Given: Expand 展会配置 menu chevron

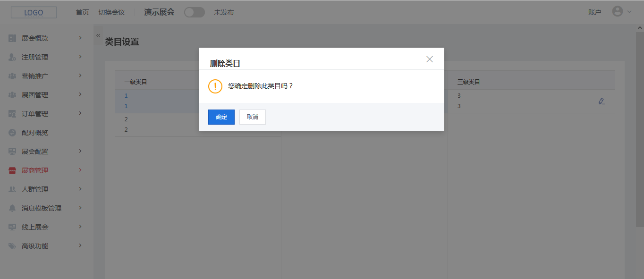Looking at the screenshot, I should [80, 151].
